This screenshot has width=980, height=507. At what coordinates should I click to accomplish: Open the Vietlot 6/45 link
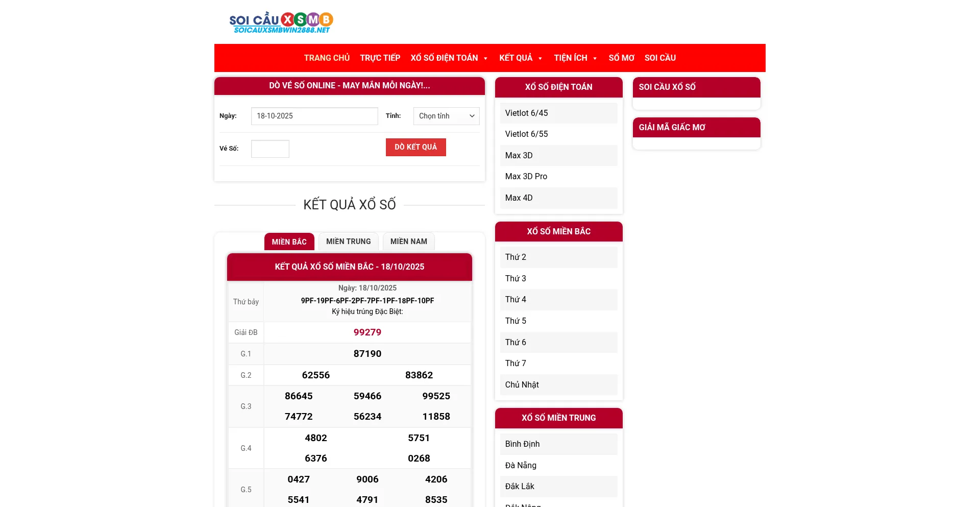point(526,113)
